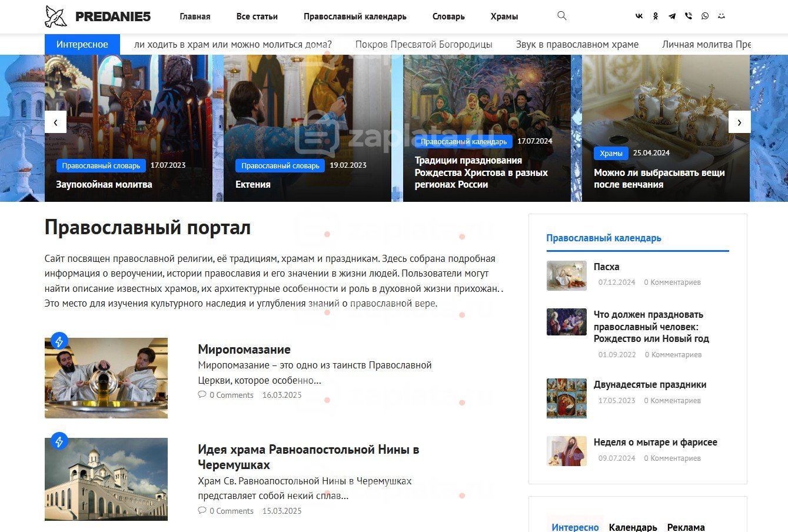Click Рождество или Новый год sidebar thumbnail
This screenshot has width=788, height=532.
(567, 322)
